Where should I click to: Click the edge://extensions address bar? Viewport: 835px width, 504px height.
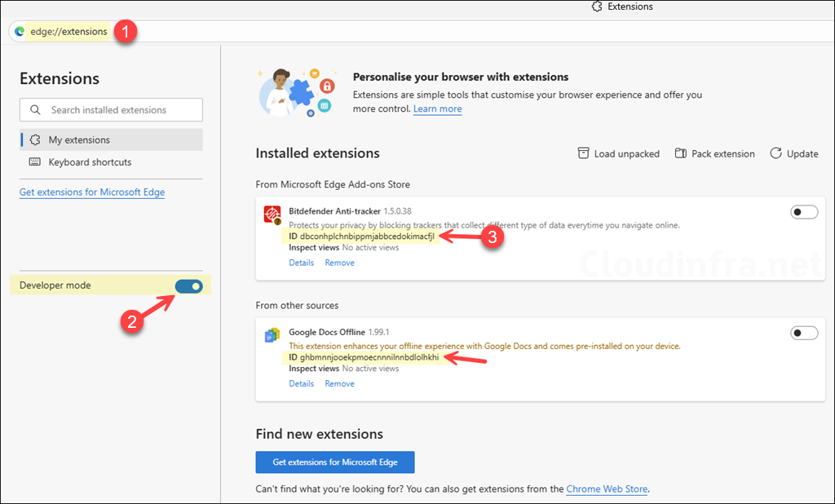point(69,31)
